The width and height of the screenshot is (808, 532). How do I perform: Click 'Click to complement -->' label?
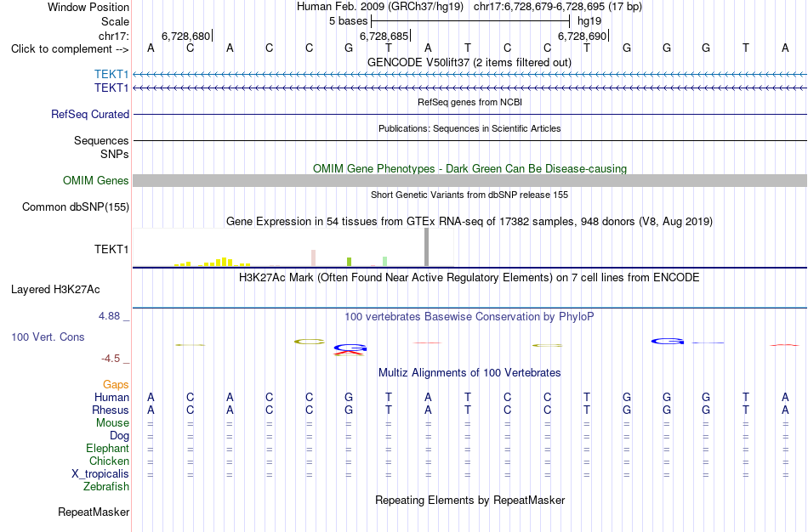point(70,49)
